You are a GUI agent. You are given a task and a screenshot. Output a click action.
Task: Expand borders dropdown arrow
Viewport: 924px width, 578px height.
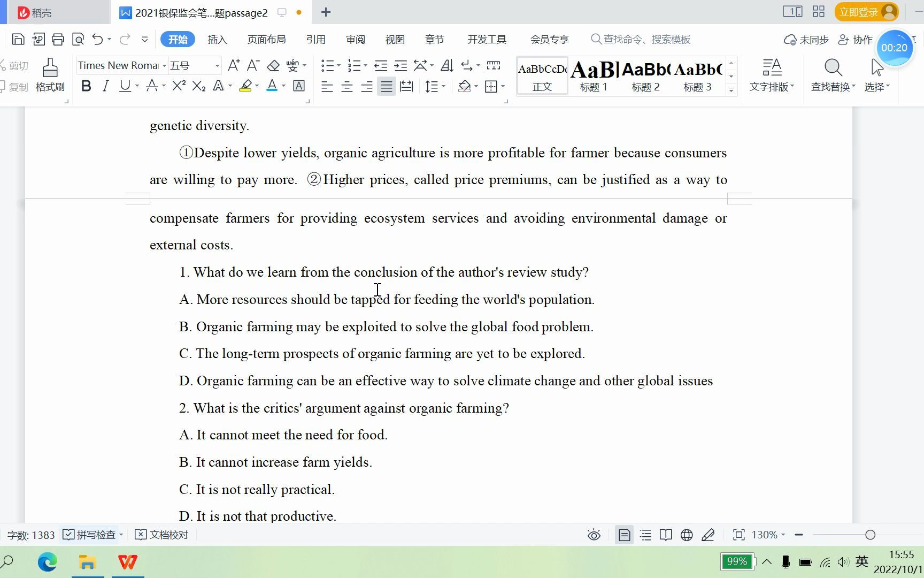(x=503, y=86)
